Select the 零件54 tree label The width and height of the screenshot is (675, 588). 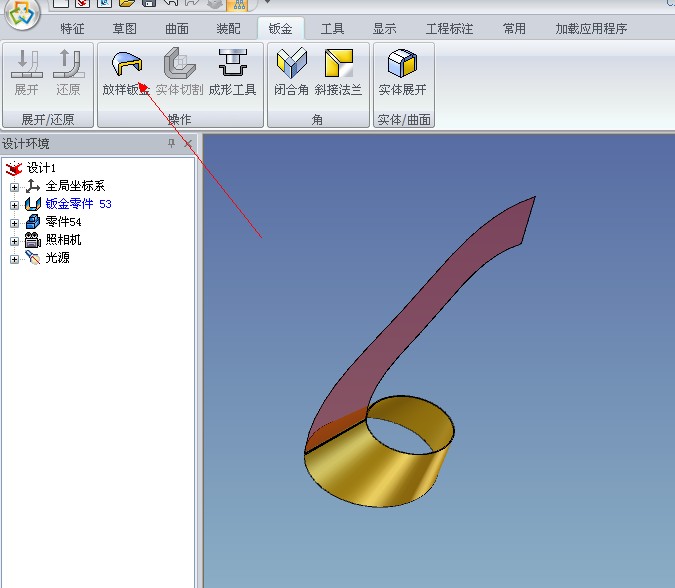click(63, 222)
